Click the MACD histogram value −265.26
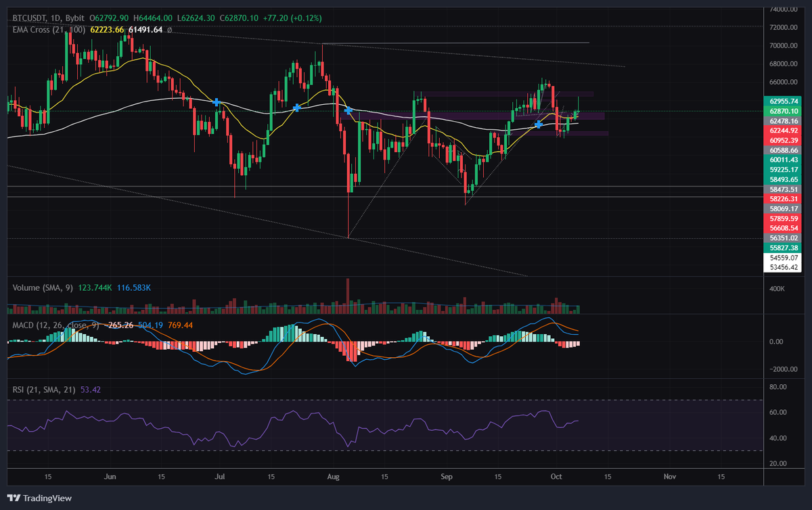 point(120,326)
